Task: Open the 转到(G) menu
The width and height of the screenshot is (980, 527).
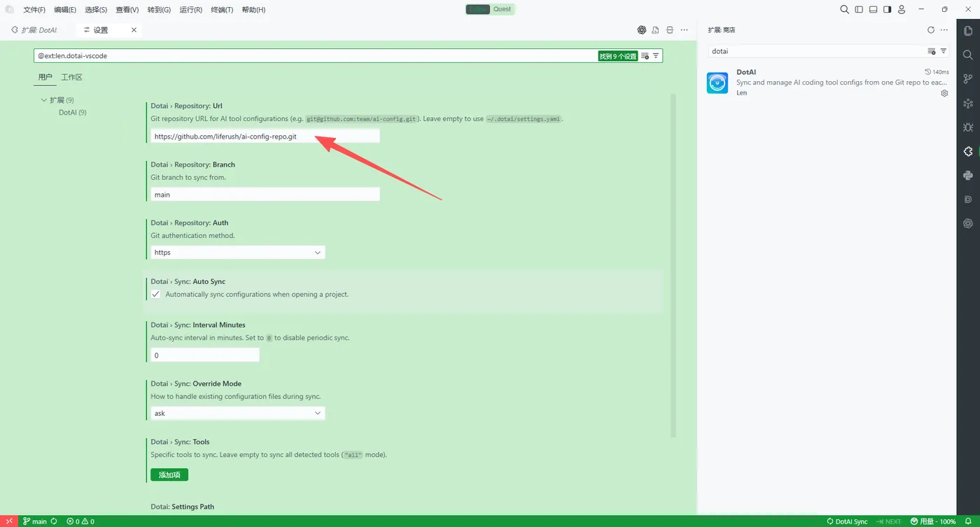Action: coord(159,10)
